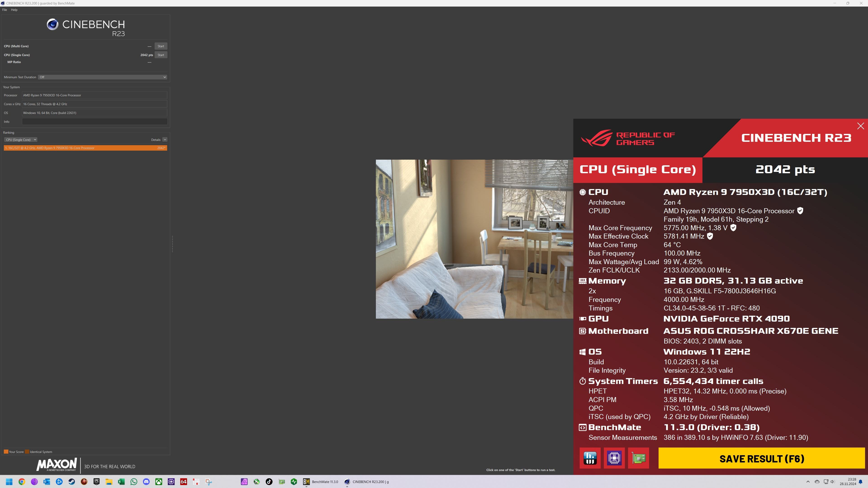This screenshot has width=868, height=488.
Task: Click the OS field value
Action: 95,113
